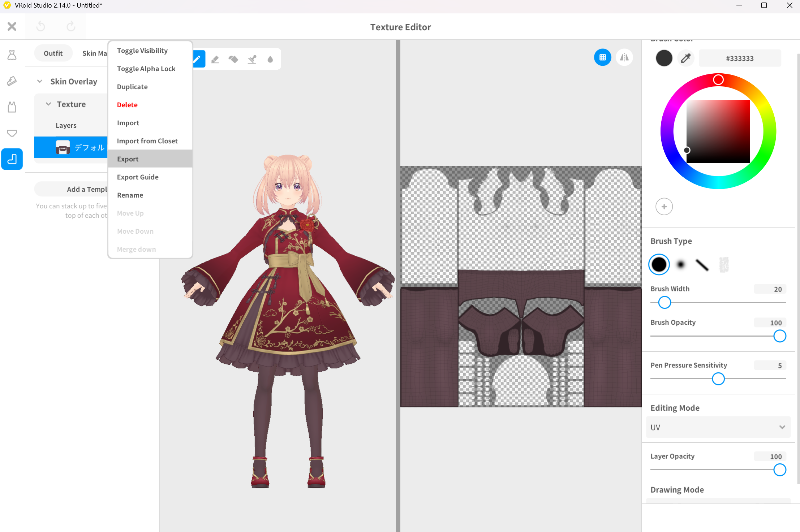Screen dimensions: 800x532
Task: Choose Delete from the context menu
Action: pyautogui.click(x=150, y=105)
